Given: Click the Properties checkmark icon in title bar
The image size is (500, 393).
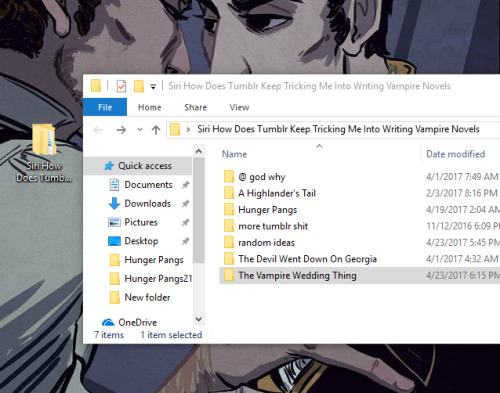Looking at the screenshot, I should point(121,86).
